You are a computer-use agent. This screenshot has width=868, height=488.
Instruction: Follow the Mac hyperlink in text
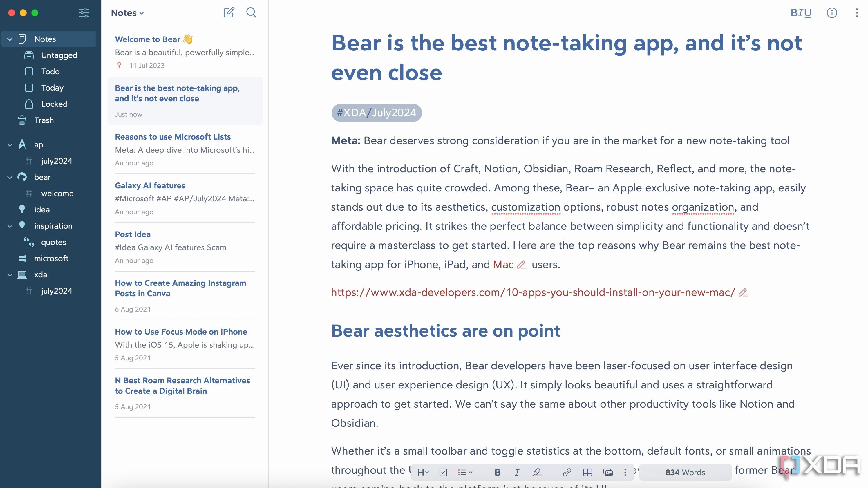click(x=503, y=265)
